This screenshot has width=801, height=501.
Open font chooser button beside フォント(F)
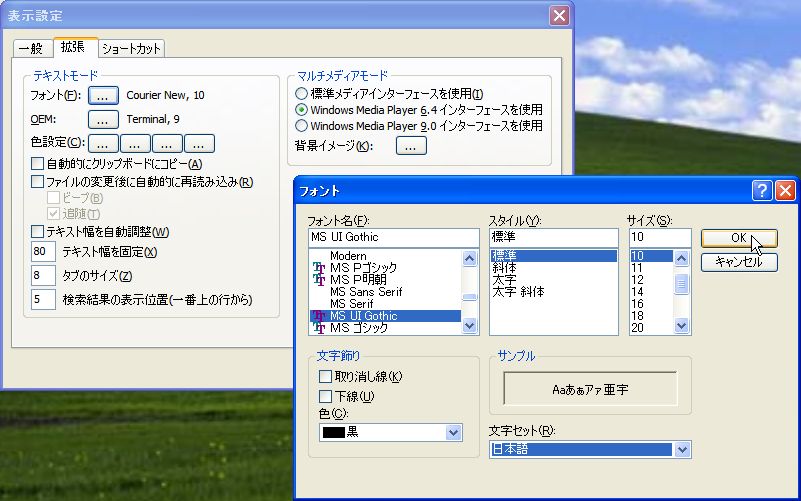(x=103, y=96)
